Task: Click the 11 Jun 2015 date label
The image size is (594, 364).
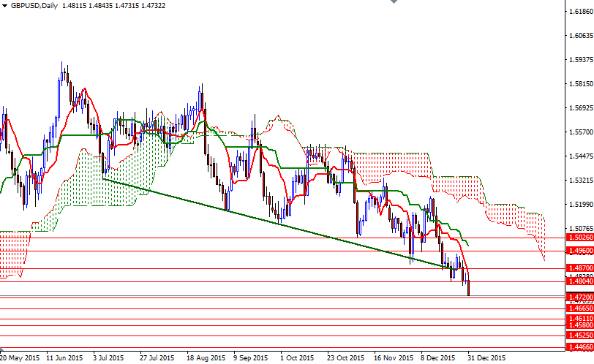Action: click(x=64, y=358)
